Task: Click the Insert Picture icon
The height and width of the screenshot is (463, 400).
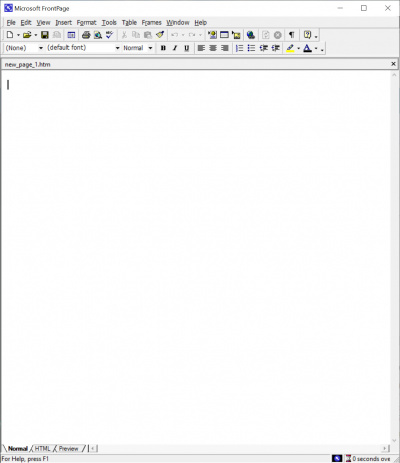Action: 236,35
